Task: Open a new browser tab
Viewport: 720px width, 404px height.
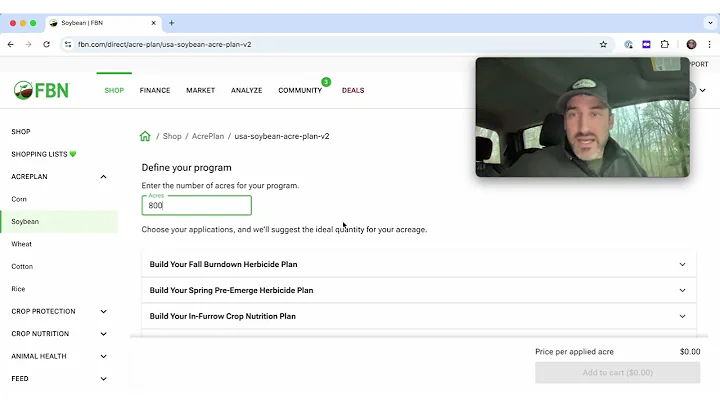Action: tap(172, 23)
